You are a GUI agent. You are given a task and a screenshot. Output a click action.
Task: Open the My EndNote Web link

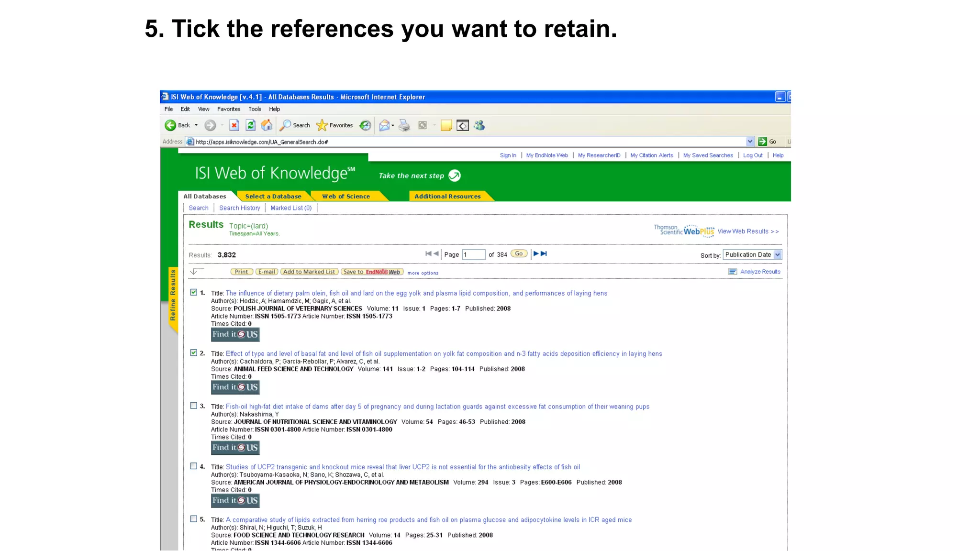pos(547,155)
